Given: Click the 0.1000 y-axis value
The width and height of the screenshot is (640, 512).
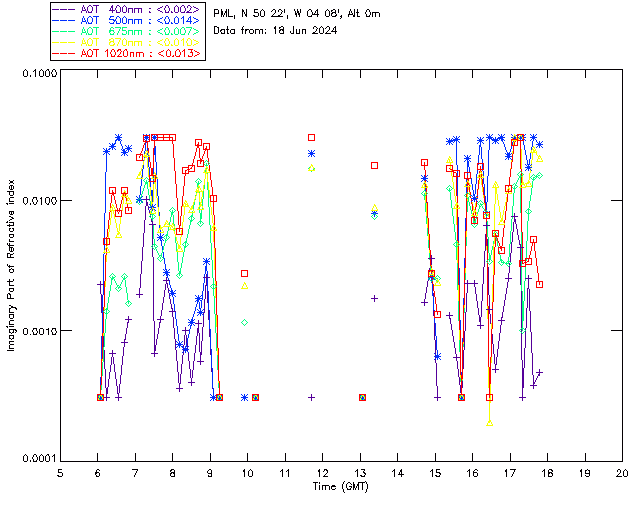Looking at the screenshot, I should 39,73.
